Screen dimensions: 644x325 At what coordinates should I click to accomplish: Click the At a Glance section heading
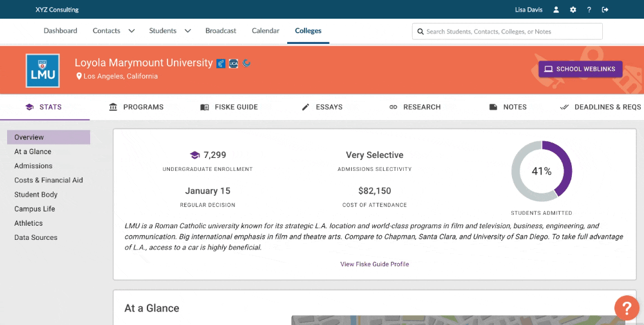pyautogui.click(x=151, y=308)
